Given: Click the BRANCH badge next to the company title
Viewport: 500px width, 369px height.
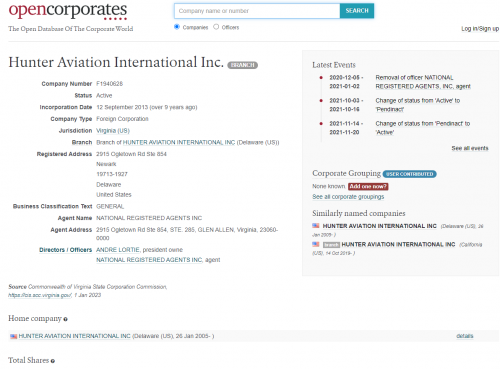Looking at the screenshot, I should click(242, 65).
